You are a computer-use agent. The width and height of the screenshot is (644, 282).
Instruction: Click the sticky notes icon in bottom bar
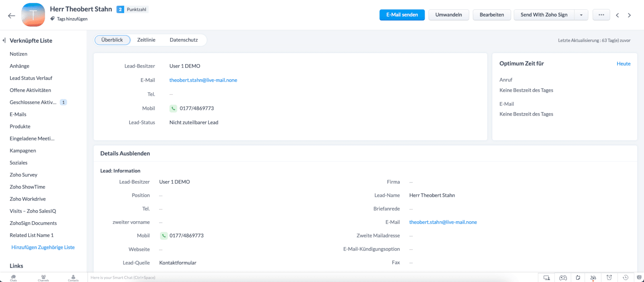point(578,278)
